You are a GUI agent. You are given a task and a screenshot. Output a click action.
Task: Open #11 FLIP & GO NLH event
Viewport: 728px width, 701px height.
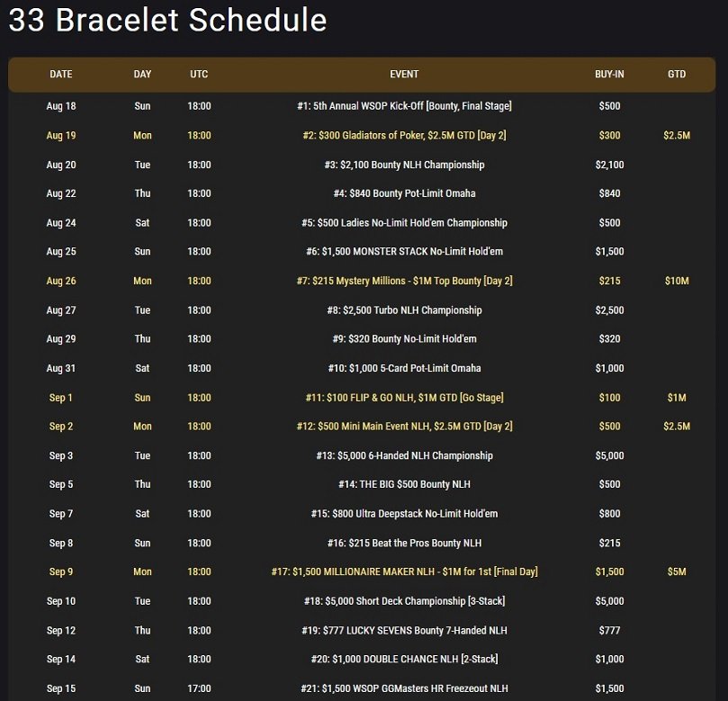point(404,398)
